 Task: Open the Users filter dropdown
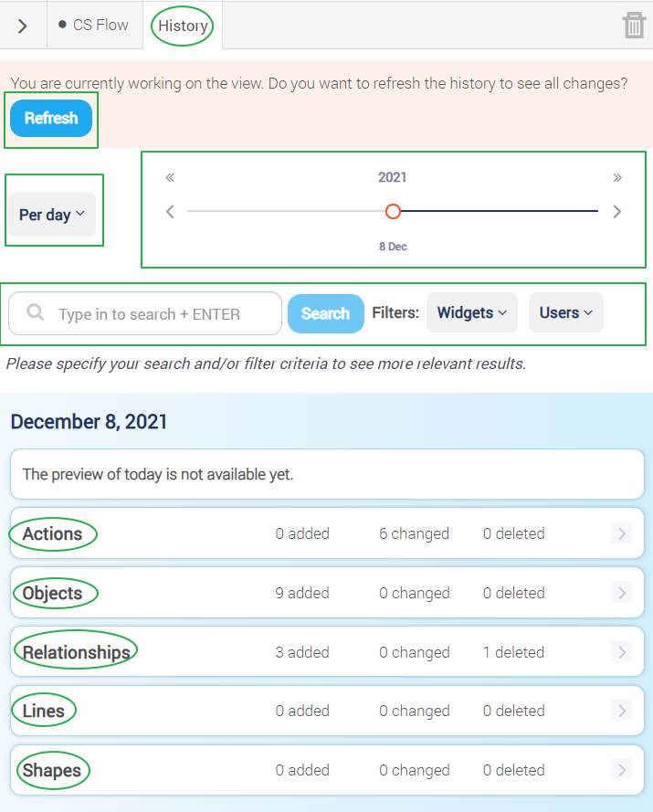566,312
